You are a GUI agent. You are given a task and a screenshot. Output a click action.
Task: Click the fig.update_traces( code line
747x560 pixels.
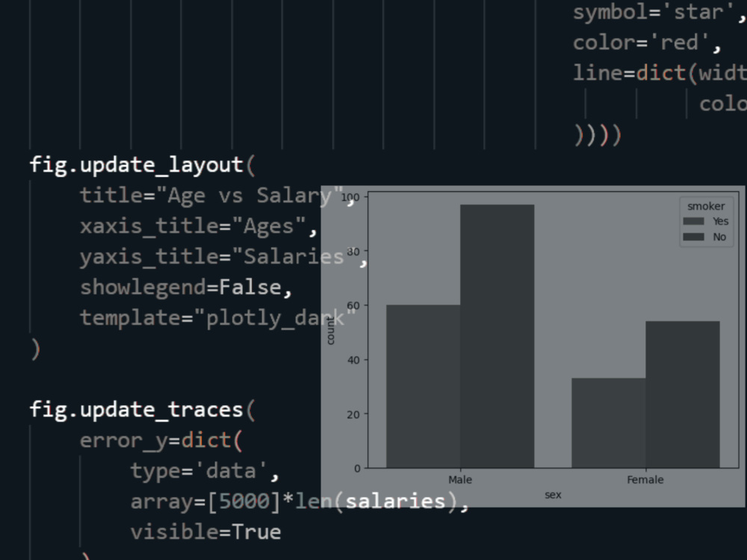click(x=143, y=410)
